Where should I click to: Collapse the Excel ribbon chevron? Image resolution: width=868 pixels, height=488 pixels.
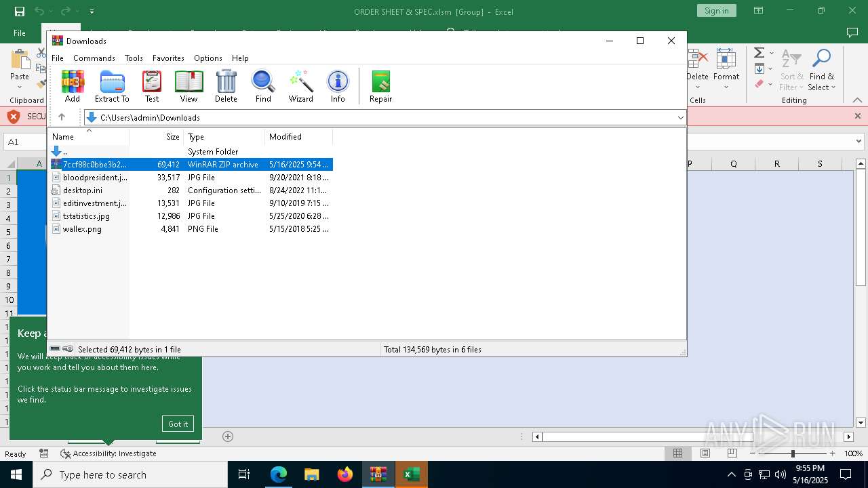pyautogui.click(x=858, y=100)
